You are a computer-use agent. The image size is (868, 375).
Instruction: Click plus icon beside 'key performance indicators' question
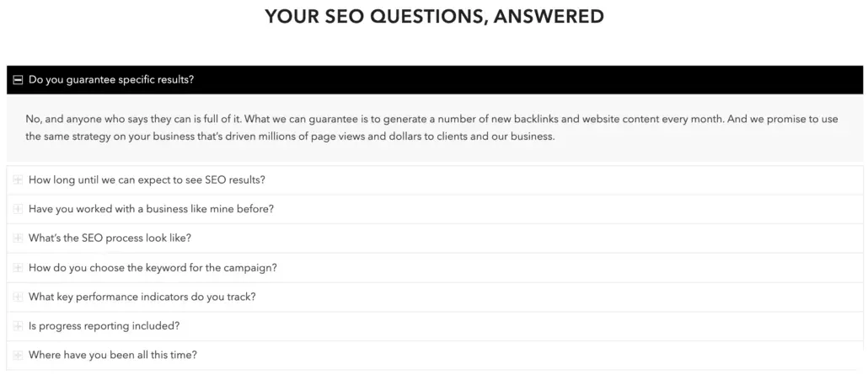coord(18,297)
